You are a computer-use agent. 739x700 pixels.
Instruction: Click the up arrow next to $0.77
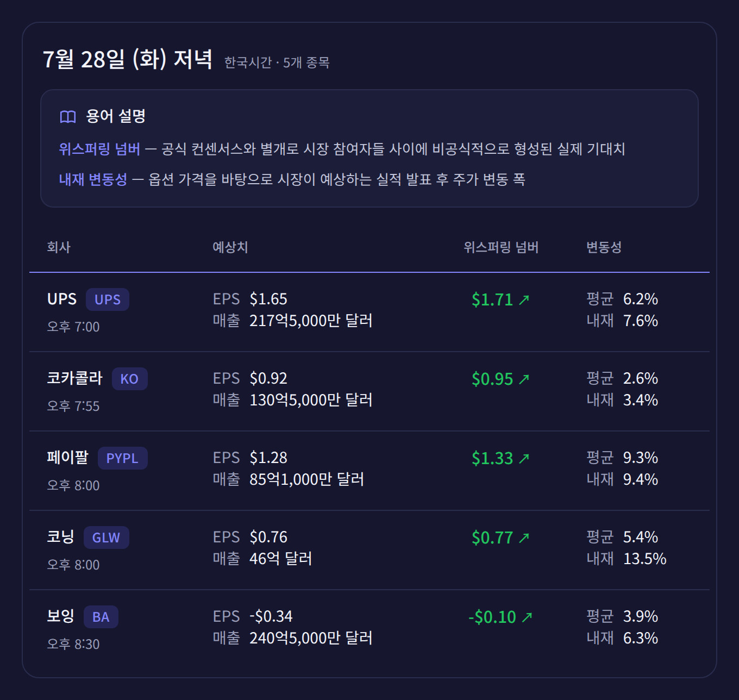tap(524, 538)
